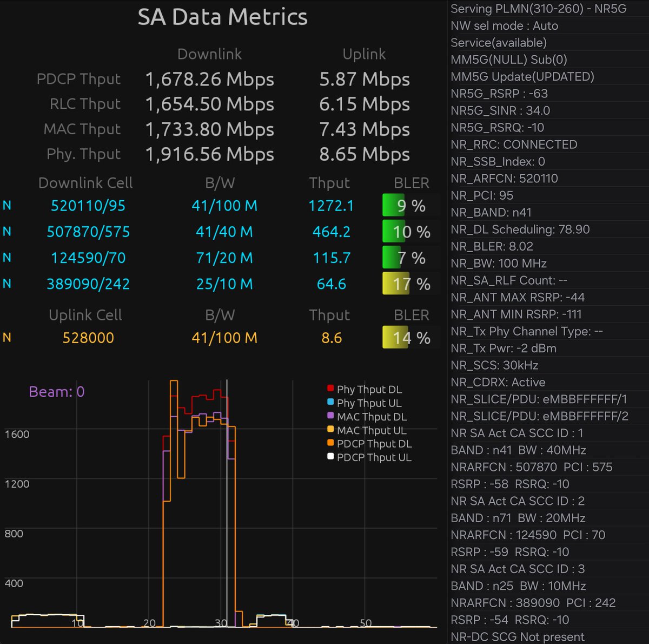This screenshot has height=644, width=649.
Task: Select the purple MAC Thput DL legend marker
Action: [x=330, y=416]
